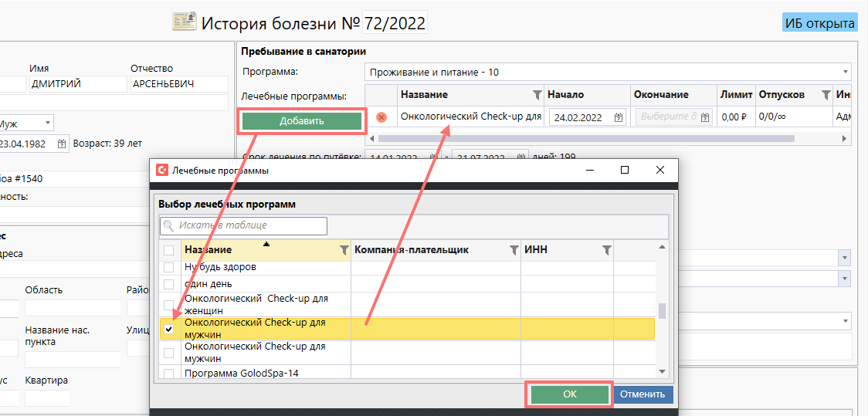Tick the Программа GolodSpa-14 checkbox

point(169,373)
